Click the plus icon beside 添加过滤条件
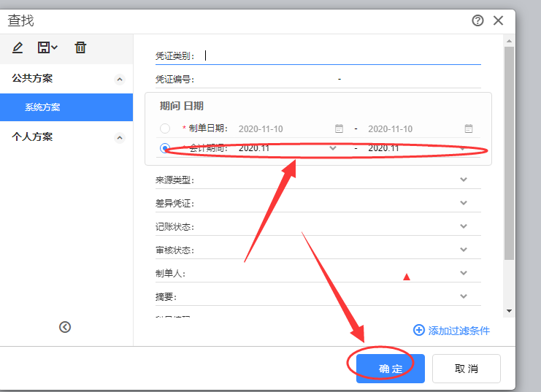 click(x=419, y=330)
